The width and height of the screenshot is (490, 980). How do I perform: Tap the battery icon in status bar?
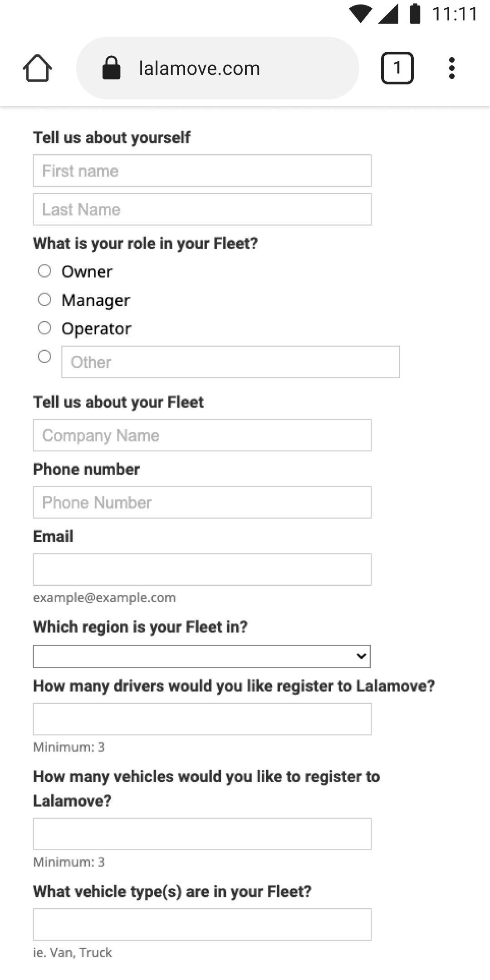coord(415,14)
